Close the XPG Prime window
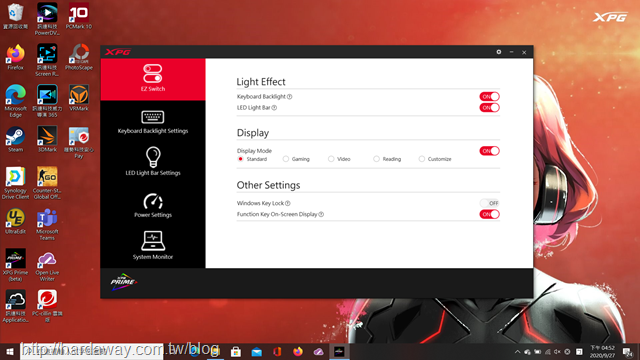 click(524, 52)
